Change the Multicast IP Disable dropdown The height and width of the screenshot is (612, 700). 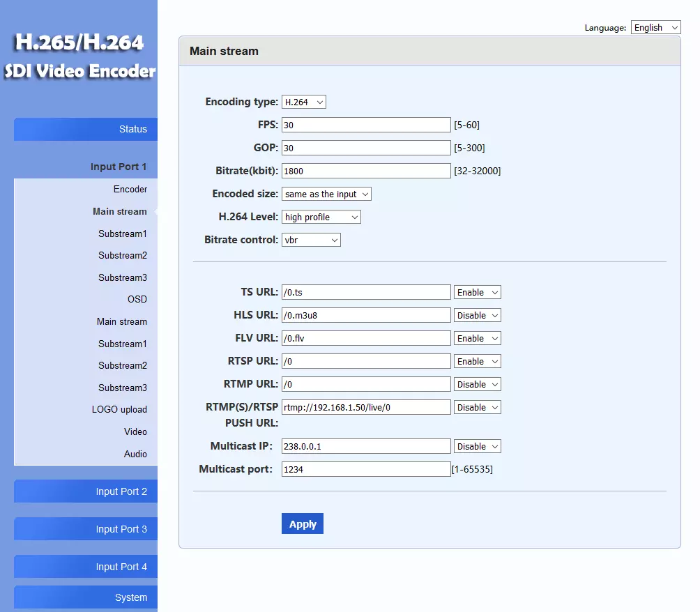(x=477, y=446)
